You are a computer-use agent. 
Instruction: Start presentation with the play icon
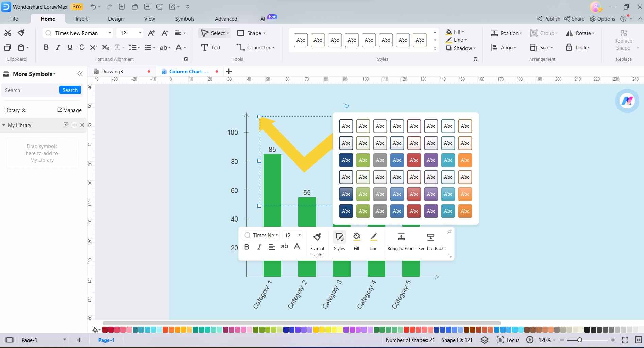530,340
